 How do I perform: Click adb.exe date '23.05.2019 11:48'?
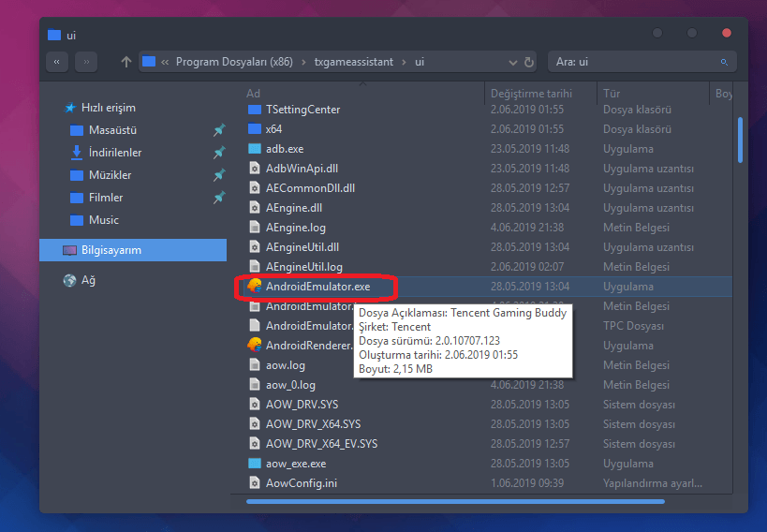tap(530, 149)
